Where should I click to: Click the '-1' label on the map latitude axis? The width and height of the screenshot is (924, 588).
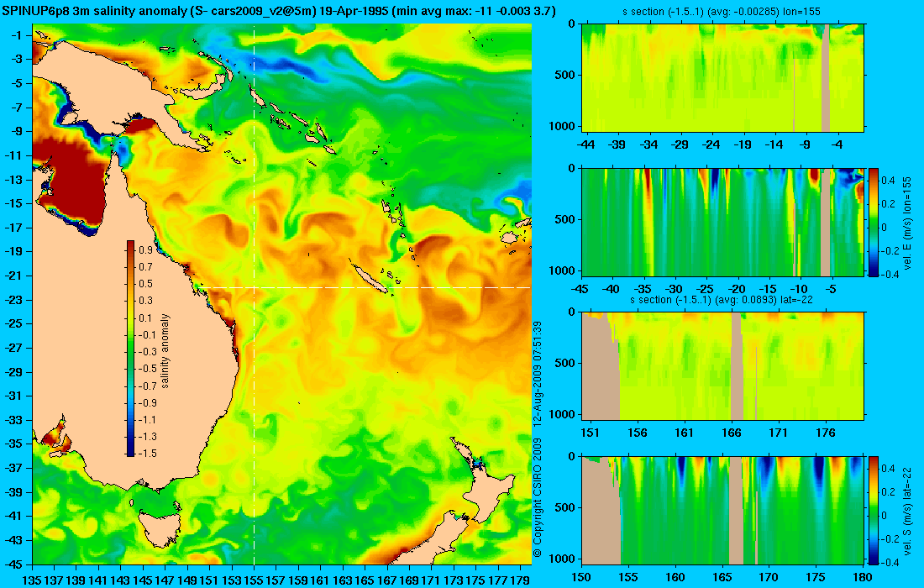click(17, 35)
